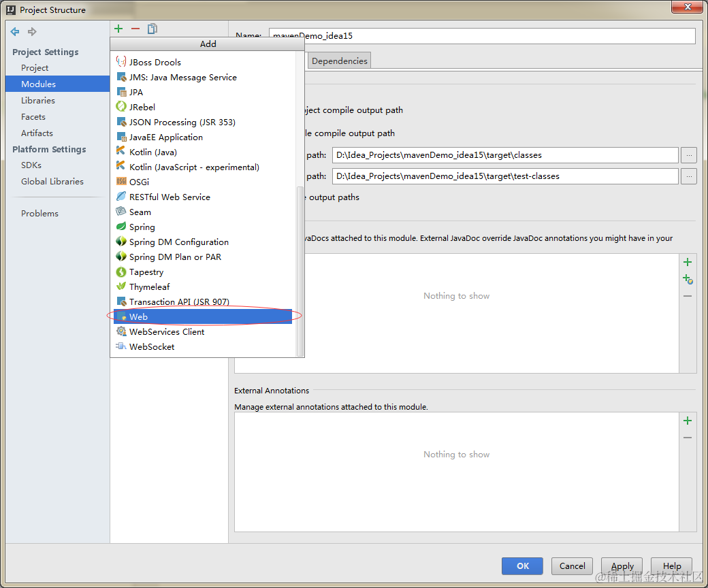Click the red minus Remove module icon

pos(135,29)
